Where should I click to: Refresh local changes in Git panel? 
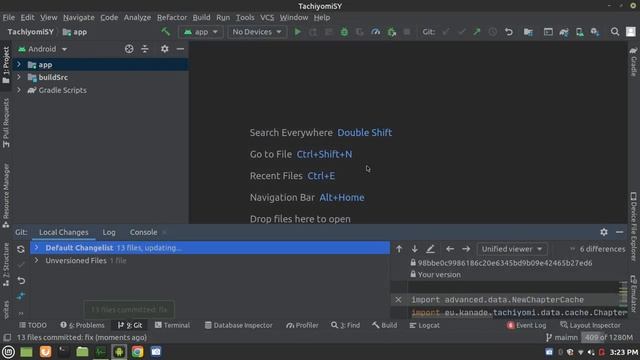pyautogui.click(x=21, y=249)
